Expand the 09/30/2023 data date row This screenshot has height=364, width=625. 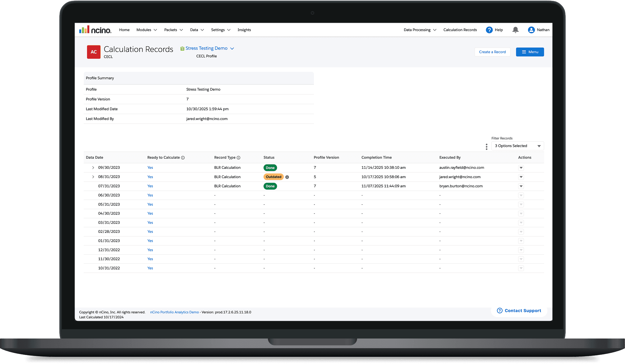coord(93,168)
